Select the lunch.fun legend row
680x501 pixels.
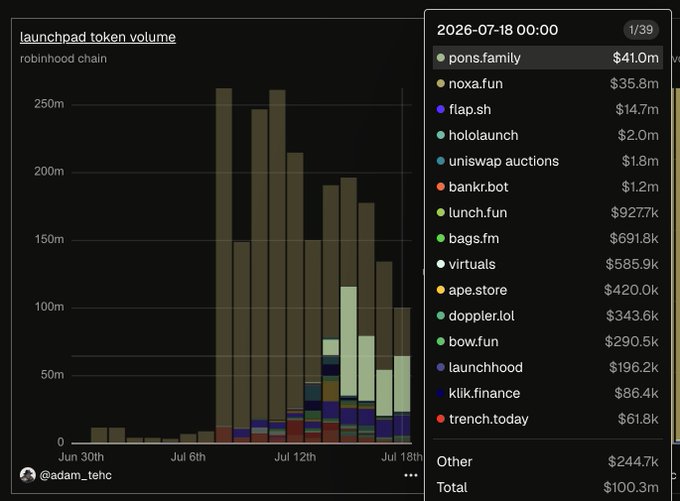(x=548, y=213)
